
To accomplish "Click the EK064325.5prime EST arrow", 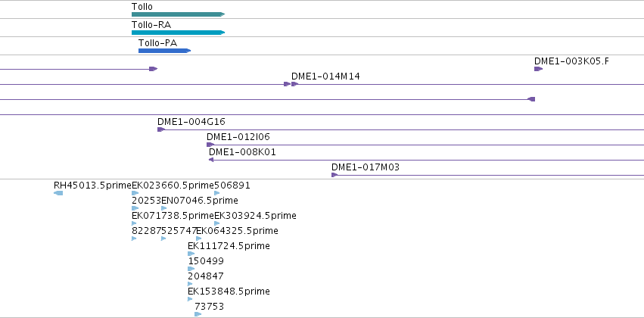I will click(x=199, y=238).
